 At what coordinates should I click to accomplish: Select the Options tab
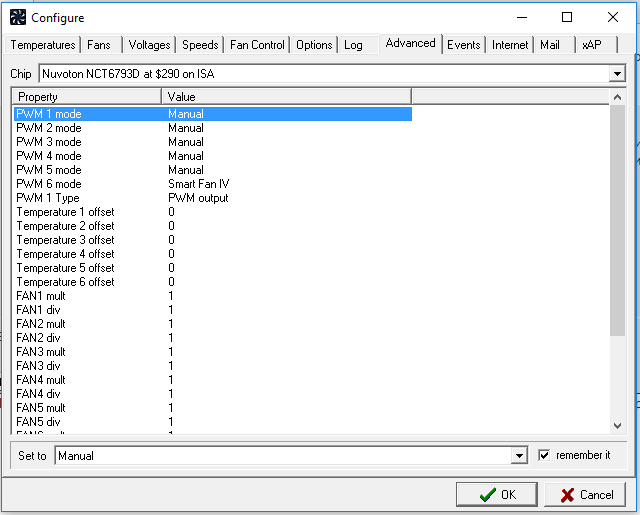coord(314,45)
